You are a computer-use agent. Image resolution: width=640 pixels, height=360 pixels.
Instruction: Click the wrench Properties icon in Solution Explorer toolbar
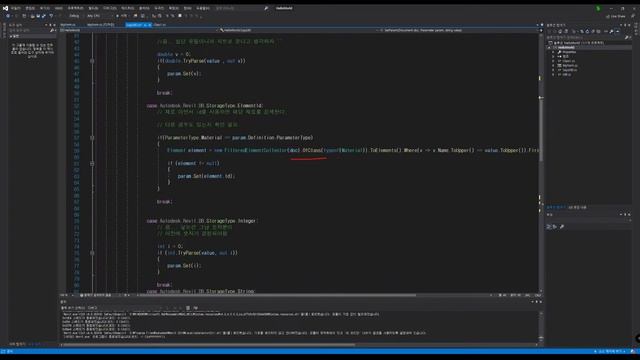[611, 31]
